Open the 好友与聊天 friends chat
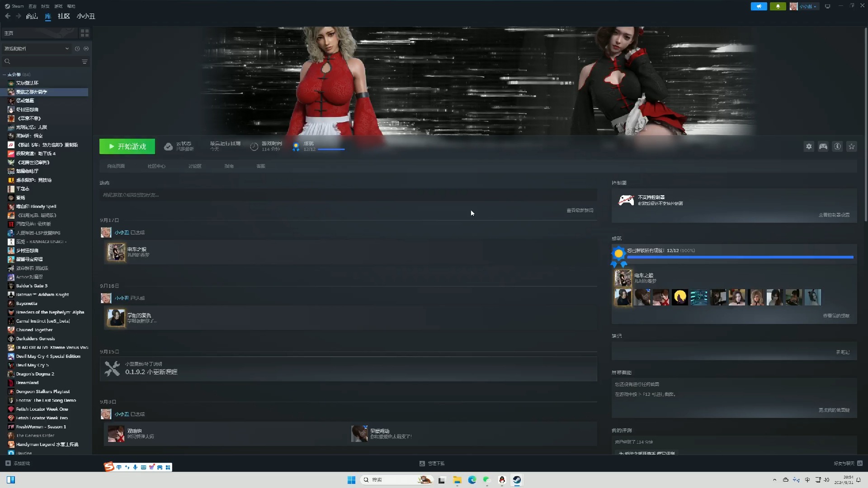Screen dimensions: 868x488 point(848,463)
